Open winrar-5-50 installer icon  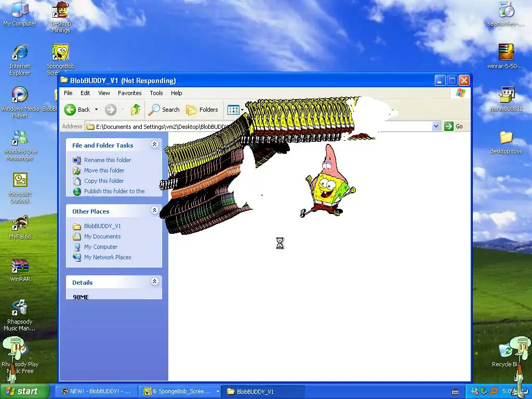click(x=506, y=57)
